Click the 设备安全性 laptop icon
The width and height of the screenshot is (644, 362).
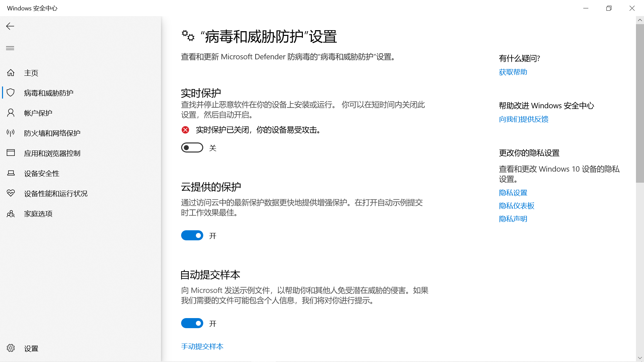(11, 173)
